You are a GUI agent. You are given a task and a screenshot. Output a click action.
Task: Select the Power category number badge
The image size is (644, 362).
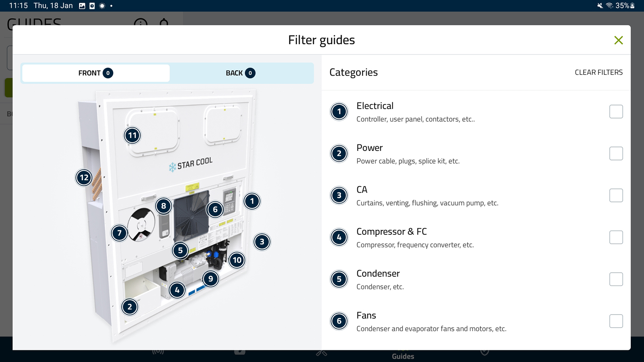tap(339, 153)
